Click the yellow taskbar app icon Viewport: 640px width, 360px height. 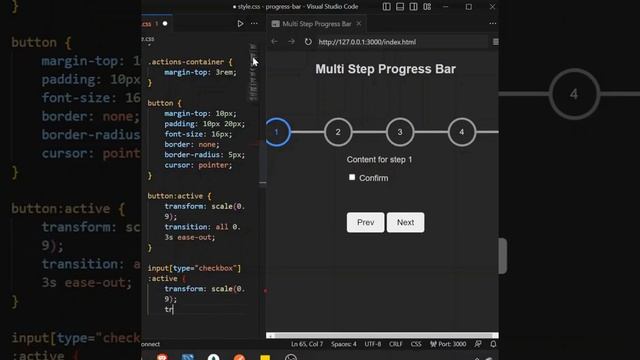coord(265,358)
